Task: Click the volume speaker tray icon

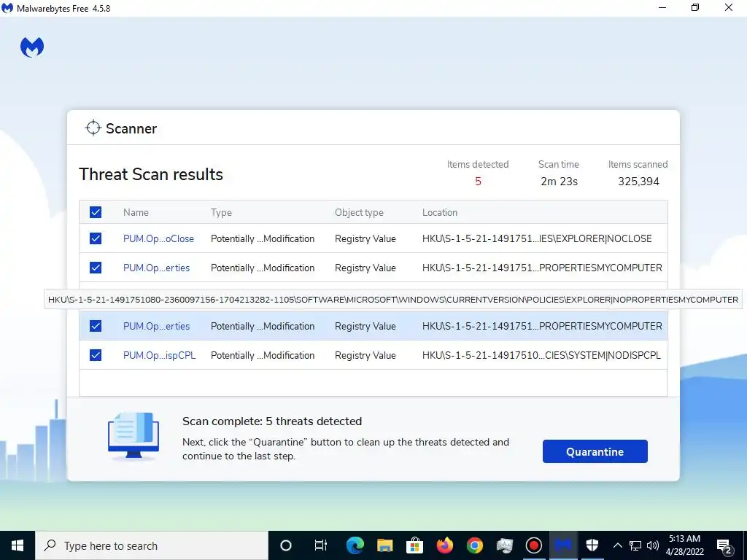Action: [x=653, y=545]
